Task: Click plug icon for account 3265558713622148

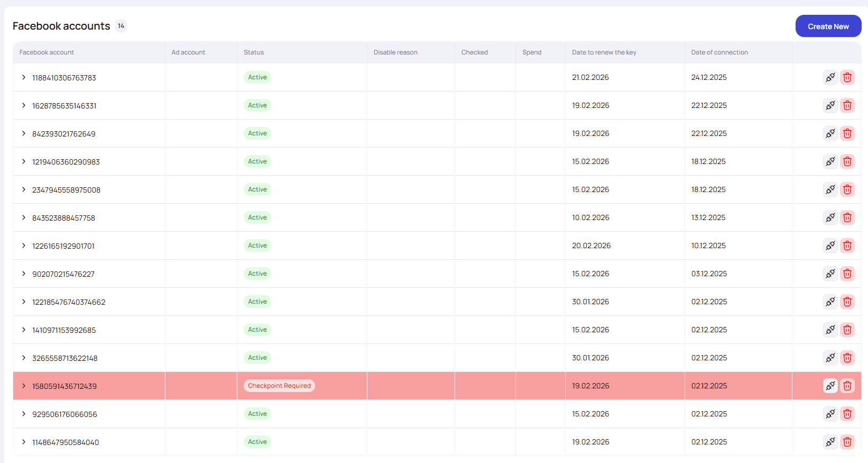Action: click(830, 358)
